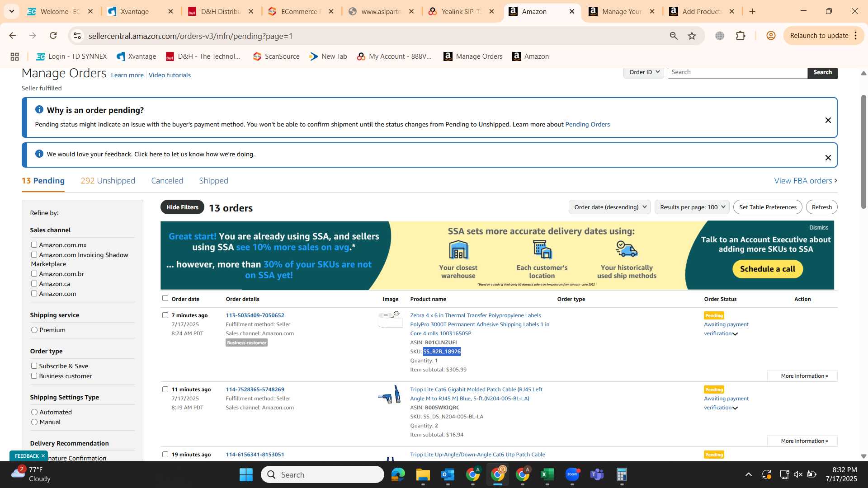Switch to the 292 Unshipped tab
The image size is (868, 488).
click(x=108, y=181)
